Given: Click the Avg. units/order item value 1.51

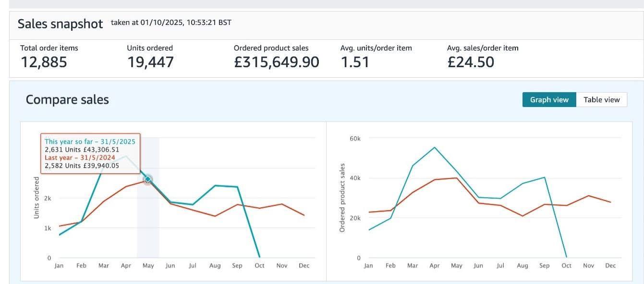Looking at the screenshot, I should click(355, 62).
